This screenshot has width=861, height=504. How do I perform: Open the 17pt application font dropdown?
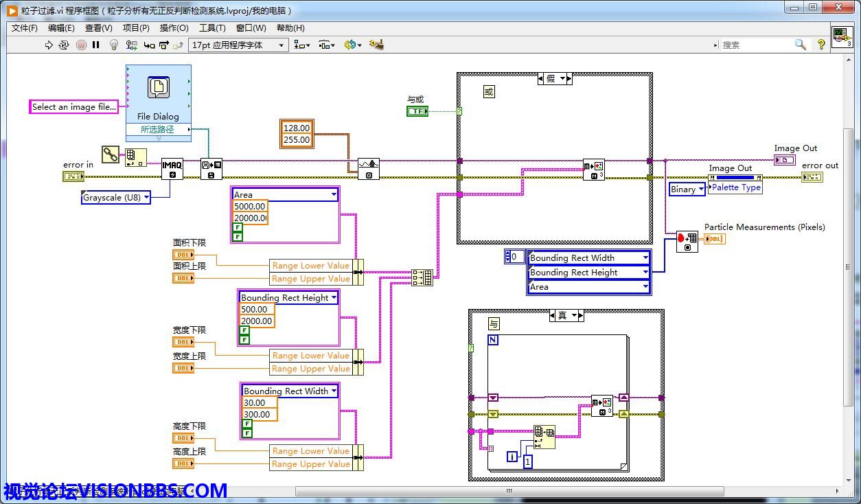pos(238,45)
